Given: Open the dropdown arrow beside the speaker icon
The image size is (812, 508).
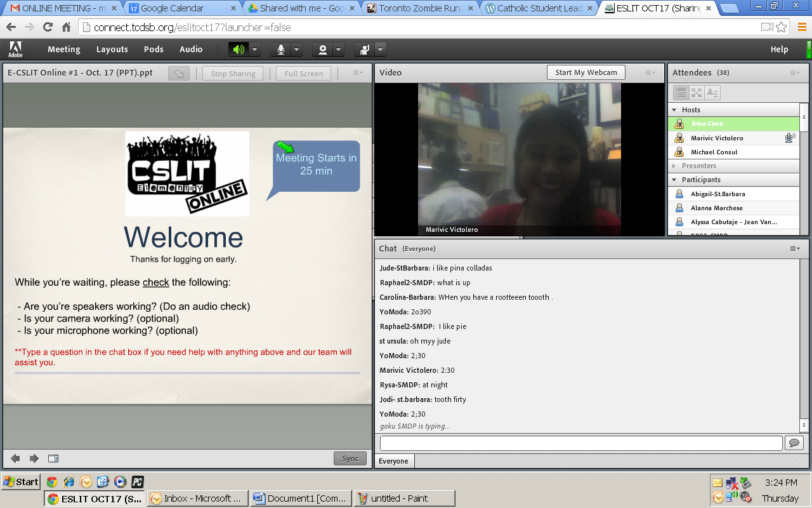Looking at the screenshot, I should [x=254, y=50].
